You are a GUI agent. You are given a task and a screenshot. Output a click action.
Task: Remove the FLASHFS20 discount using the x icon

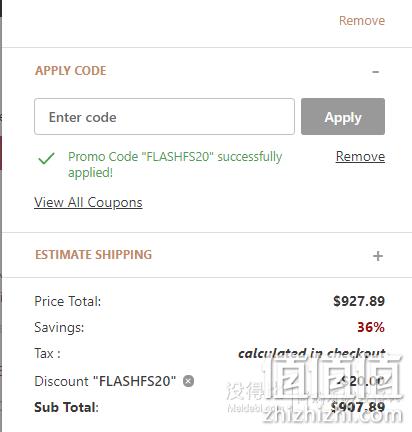[x=188, y=381]
